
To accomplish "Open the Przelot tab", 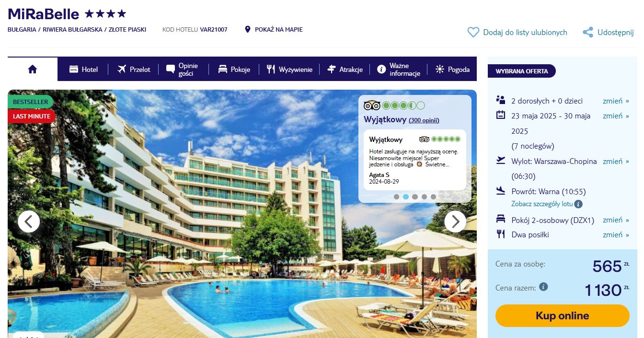I will (134, 70).
